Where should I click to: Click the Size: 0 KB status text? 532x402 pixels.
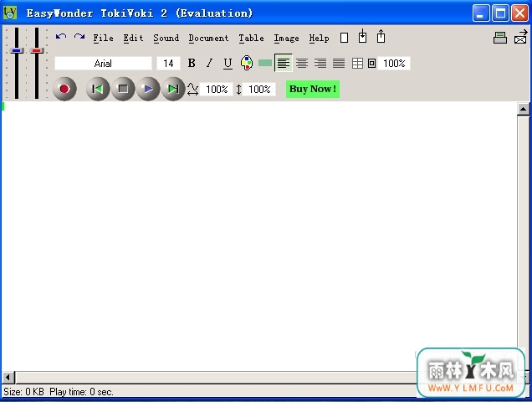24,392
